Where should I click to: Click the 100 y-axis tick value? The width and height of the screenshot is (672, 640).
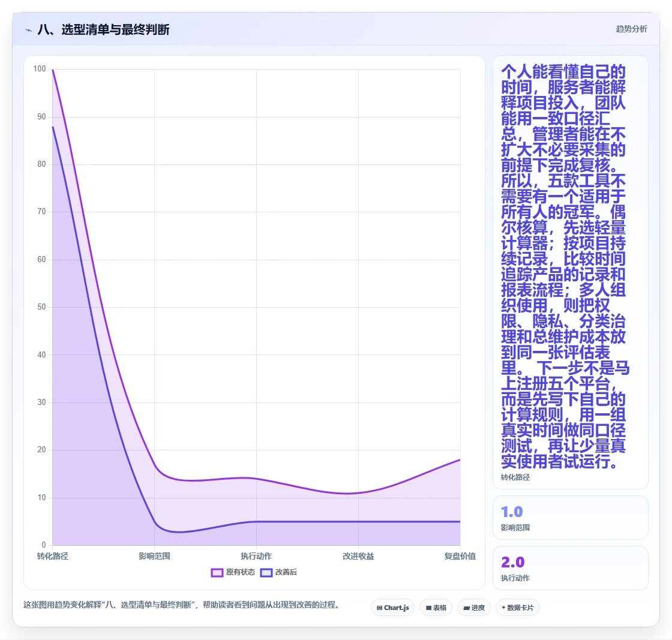coord(40,68)
